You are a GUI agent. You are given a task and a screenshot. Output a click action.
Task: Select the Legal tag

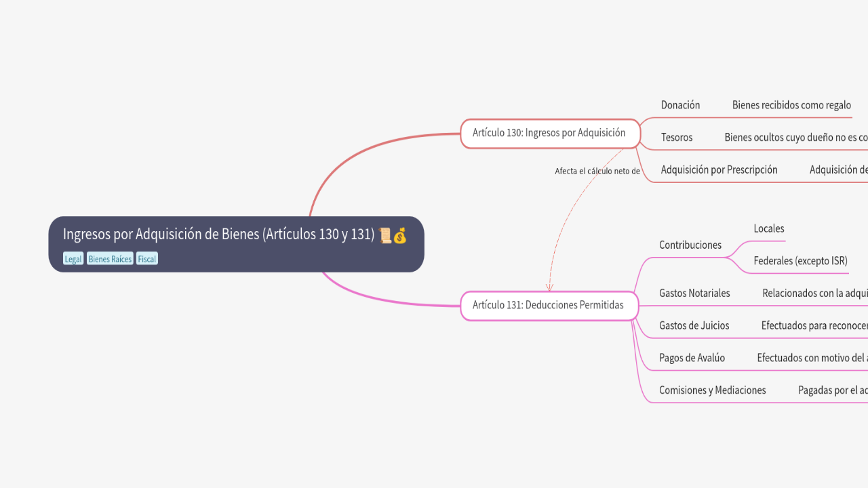tap(73, 259)
